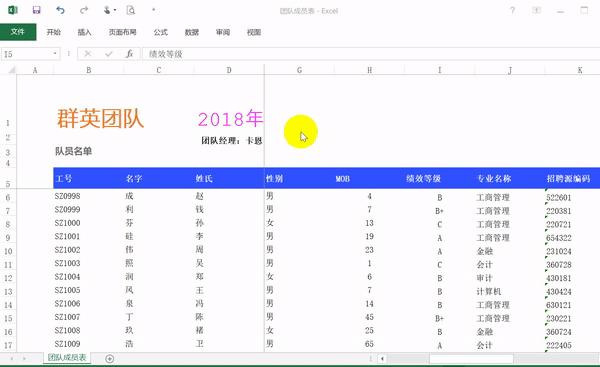The height and width of the screenshot is (367, 600).
Task: Click the 2018年 cell
Action: 230,119
